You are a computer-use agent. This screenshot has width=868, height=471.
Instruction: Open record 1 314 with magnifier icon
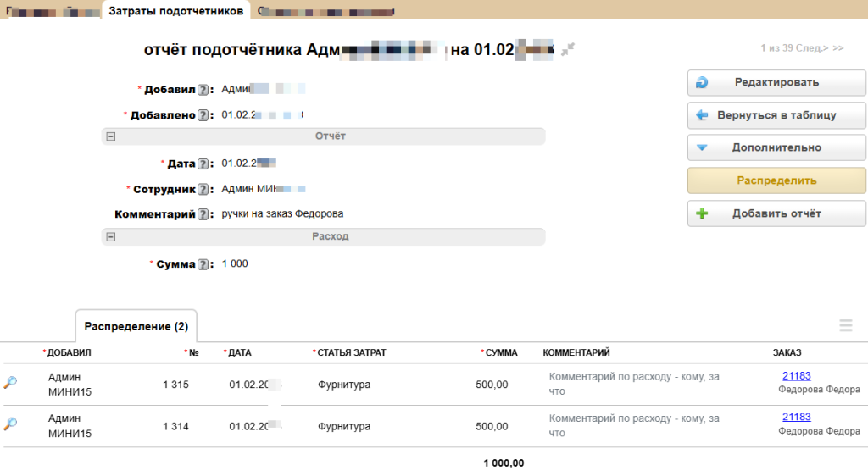tap(10, 424)
